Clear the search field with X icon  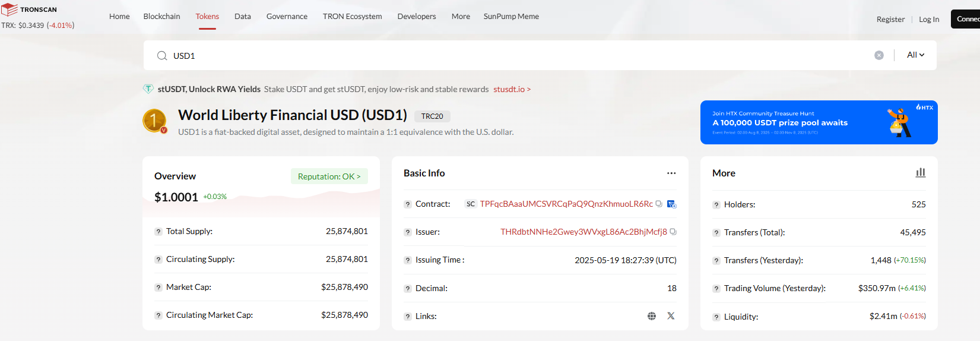[879, 55]
